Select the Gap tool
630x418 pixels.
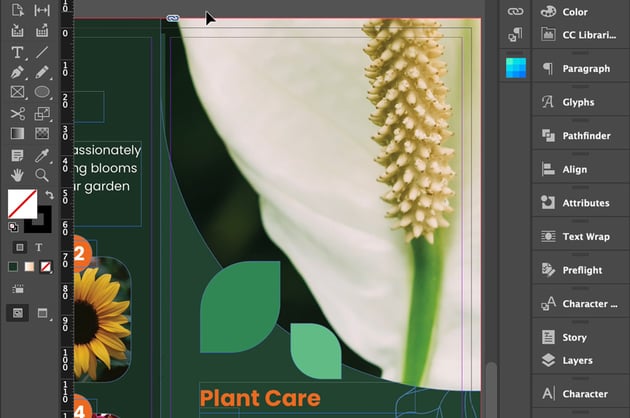42,10
